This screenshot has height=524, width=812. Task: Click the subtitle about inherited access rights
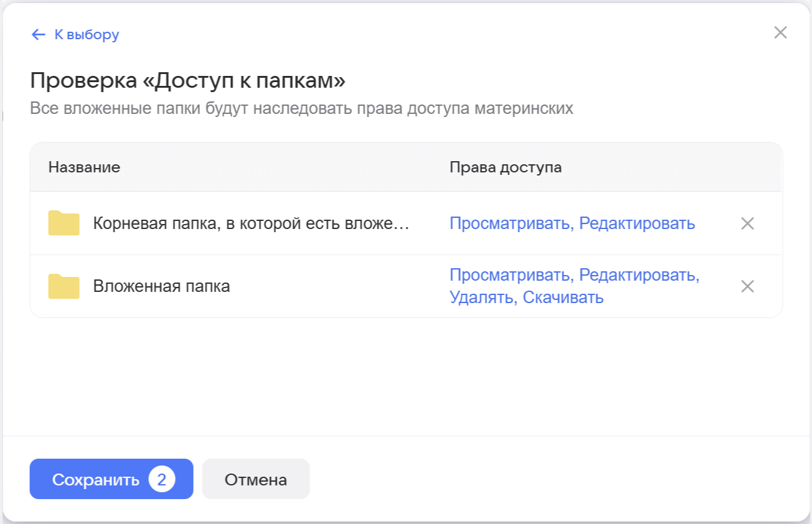(301, 109)
